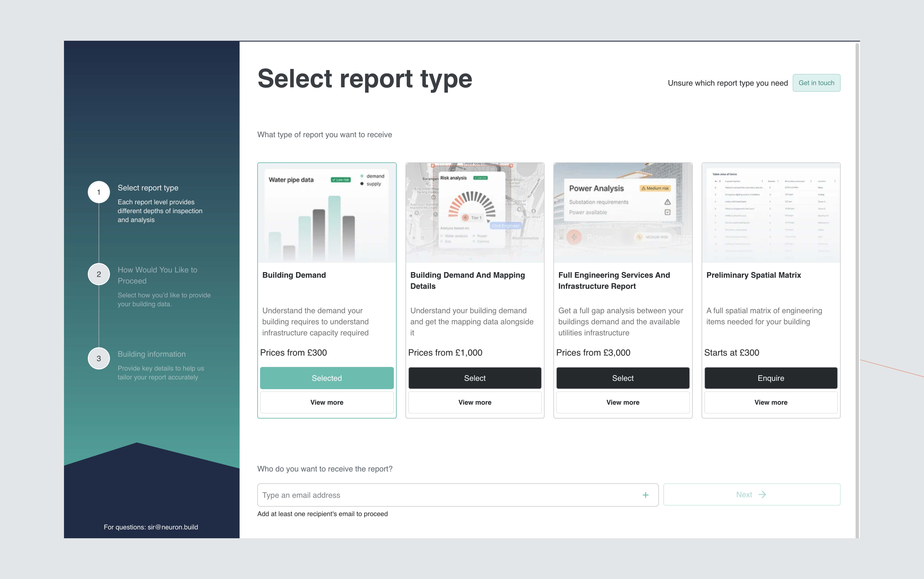Click step 2 circle in sidebar

click(x=99, y=274)
